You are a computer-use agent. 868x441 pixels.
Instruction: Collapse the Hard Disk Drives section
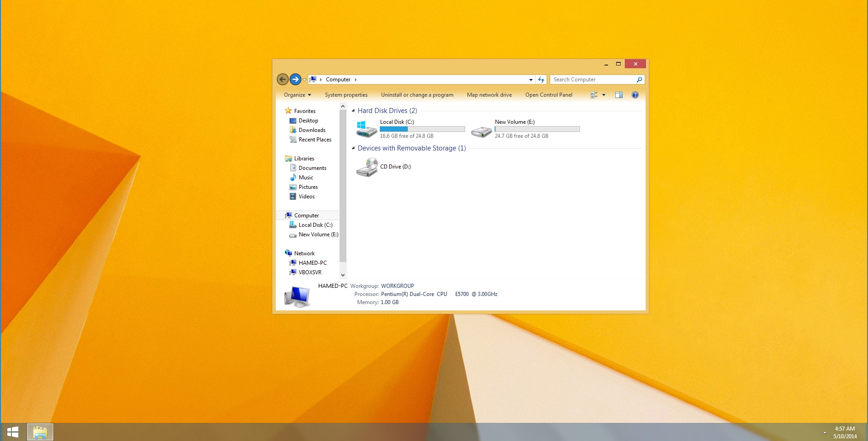[352, 110]
